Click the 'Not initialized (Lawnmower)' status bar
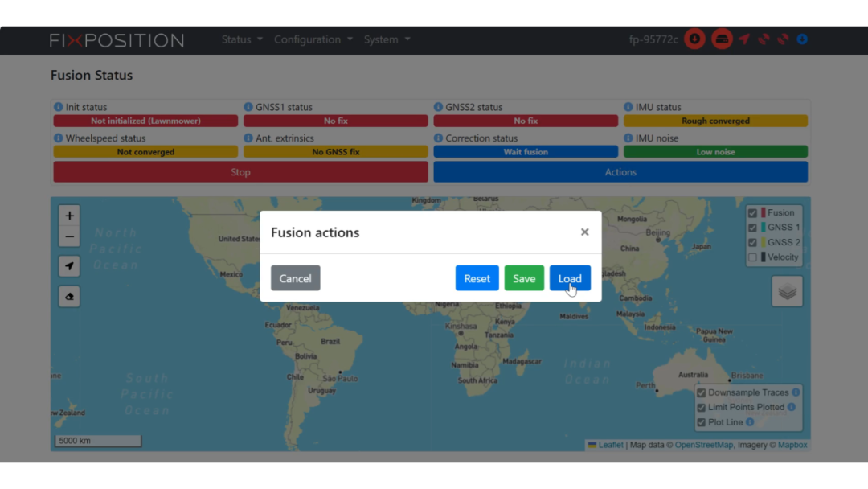This screenshot has width=868, height=489. click(145, 121)
